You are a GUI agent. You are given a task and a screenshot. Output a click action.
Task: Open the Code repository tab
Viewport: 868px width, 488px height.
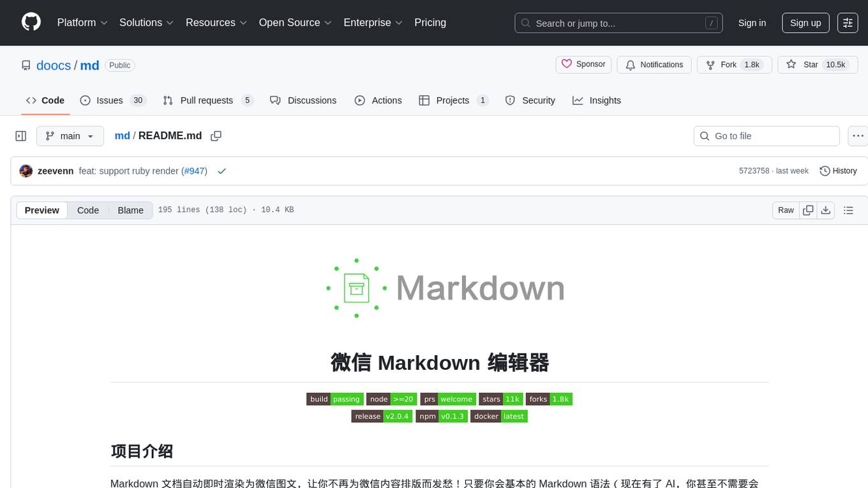(45, 100)
